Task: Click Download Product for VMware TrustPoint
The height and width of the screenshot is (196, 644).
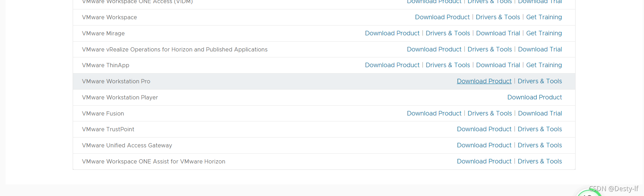Action: [x=484, y=129]
